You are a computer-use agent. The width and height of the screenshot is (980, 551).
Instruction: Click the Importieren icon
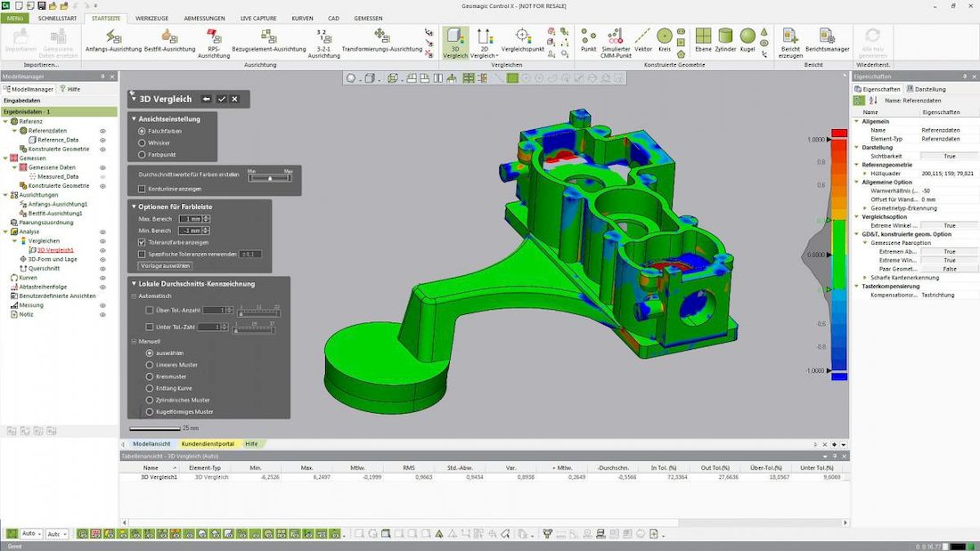[20, 41]
